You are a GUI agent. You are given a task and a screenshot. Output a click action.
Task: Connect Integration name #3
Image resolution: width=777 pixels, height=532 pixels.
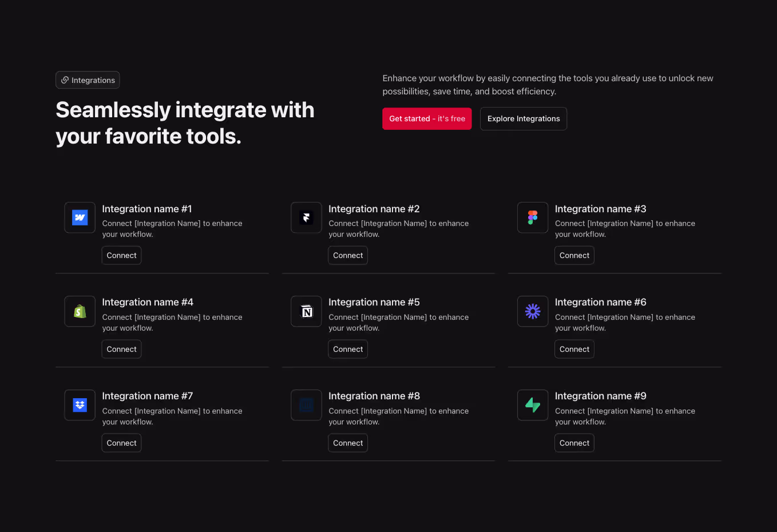pos(574,255)
